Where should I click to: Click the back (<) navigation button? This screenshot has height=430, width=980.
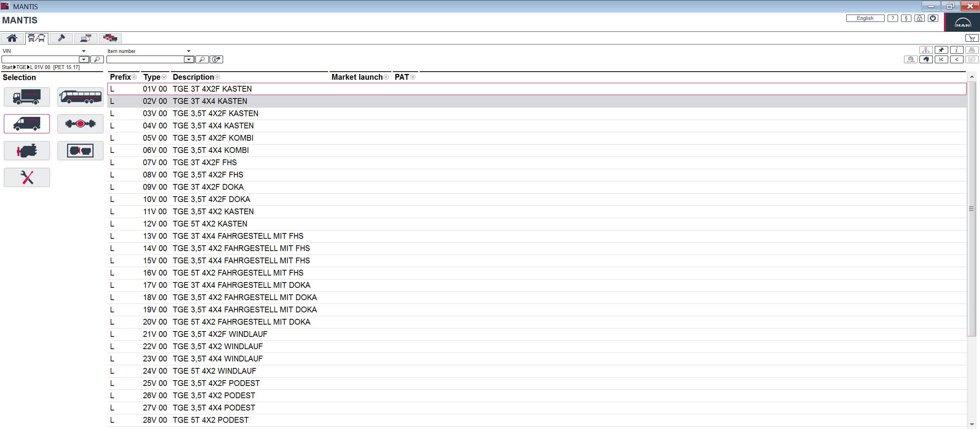pyautogui.click(x=957, y=59)
